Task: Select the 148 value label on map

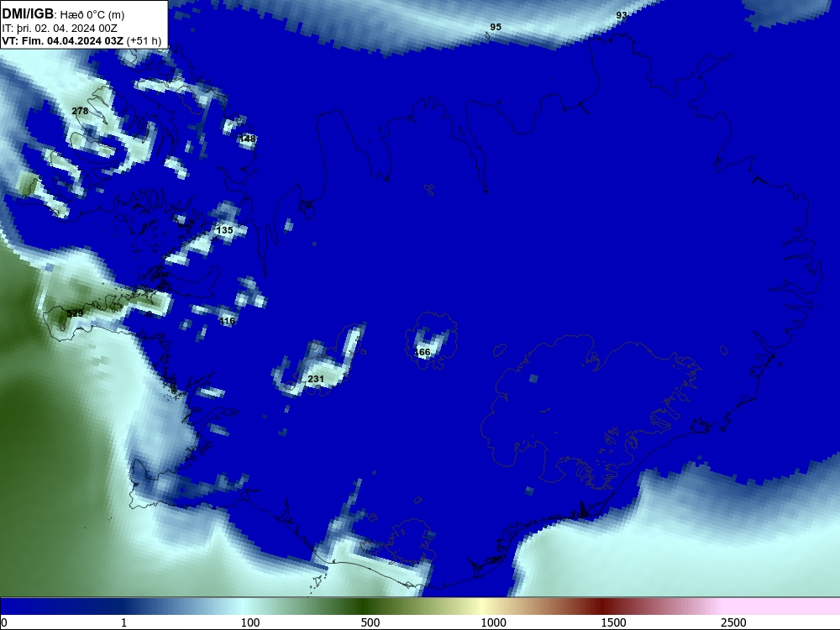Action: (x=248, y=139)
